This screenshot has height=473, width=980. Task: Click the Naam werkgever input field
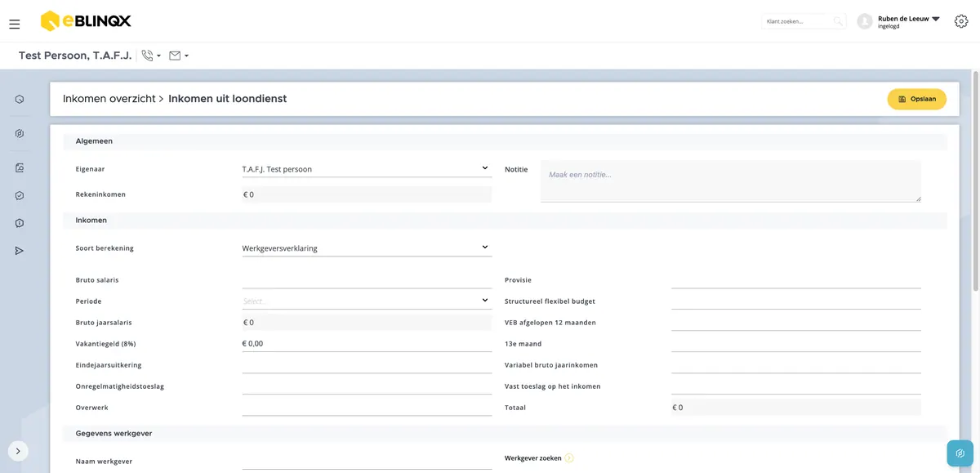click(x=367, y=461)
